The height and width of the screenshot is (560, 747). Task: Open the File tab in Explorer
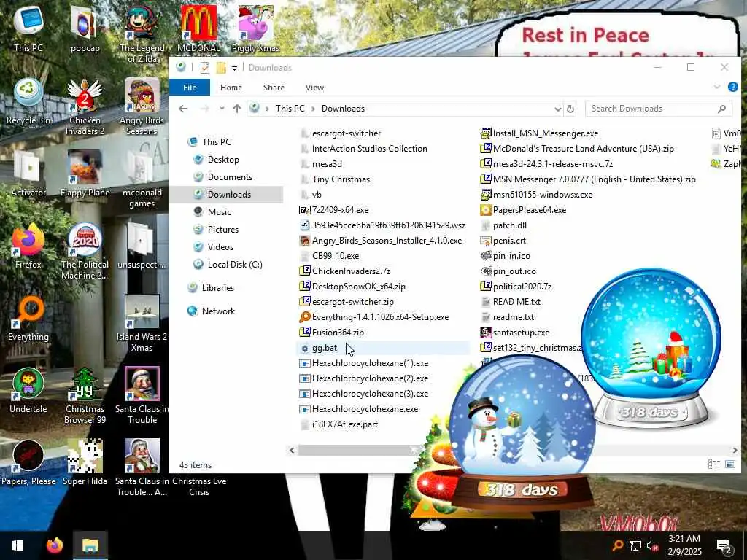(x=190, y=87)
